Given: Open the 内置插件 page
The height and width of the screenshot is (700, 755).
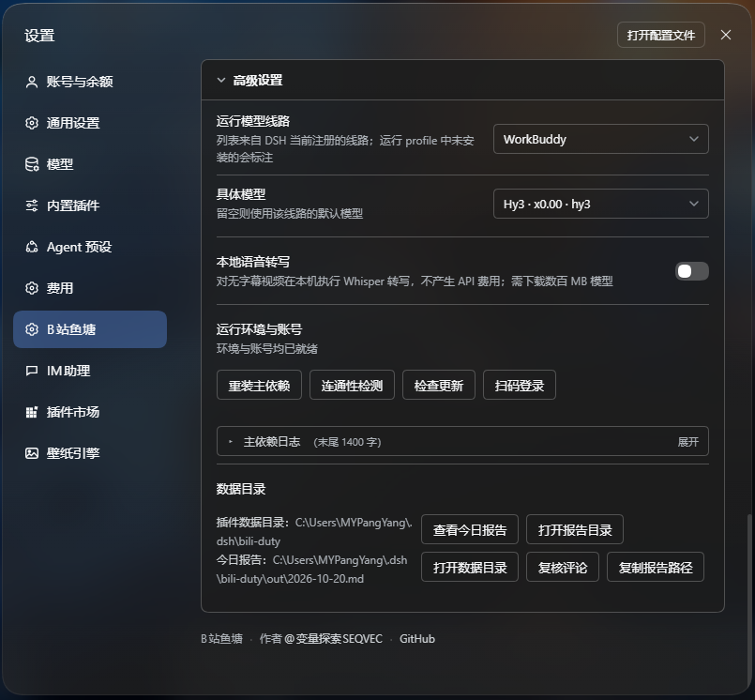Looking at the screenshot, I should pyautogui.click(x=90, y=205).
